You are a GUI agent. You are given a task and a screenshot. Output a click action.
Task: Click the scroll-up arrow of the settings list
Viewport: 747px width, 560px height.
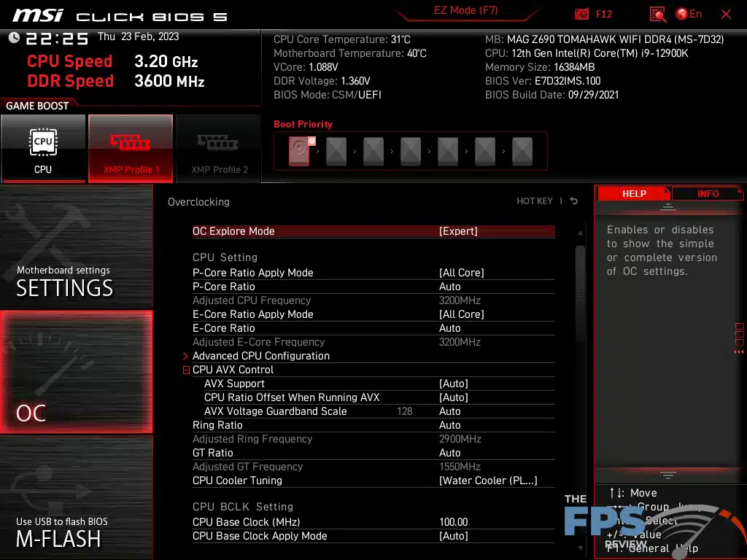coord(580,233)
